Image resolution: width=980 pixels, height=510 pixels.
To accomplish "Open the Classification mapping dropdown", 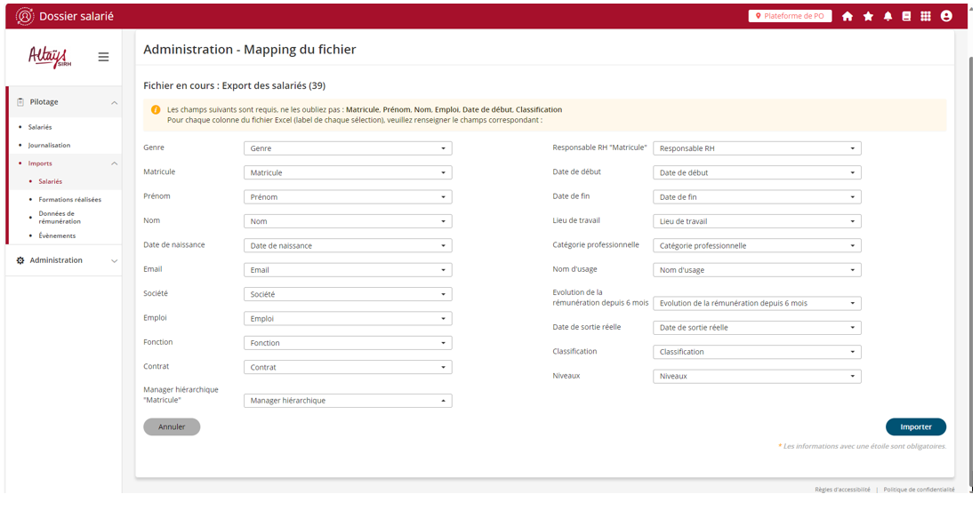I will pos(756,352).
